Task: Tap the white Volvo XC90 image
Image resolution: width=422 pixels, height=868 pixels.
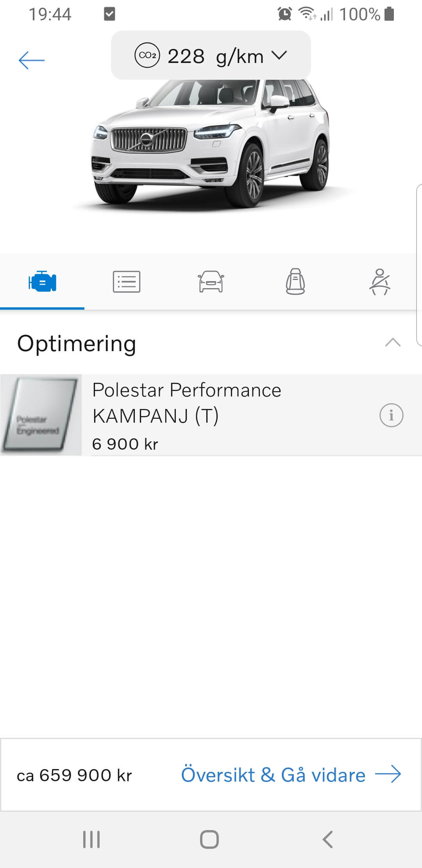Action: point(211,145)
